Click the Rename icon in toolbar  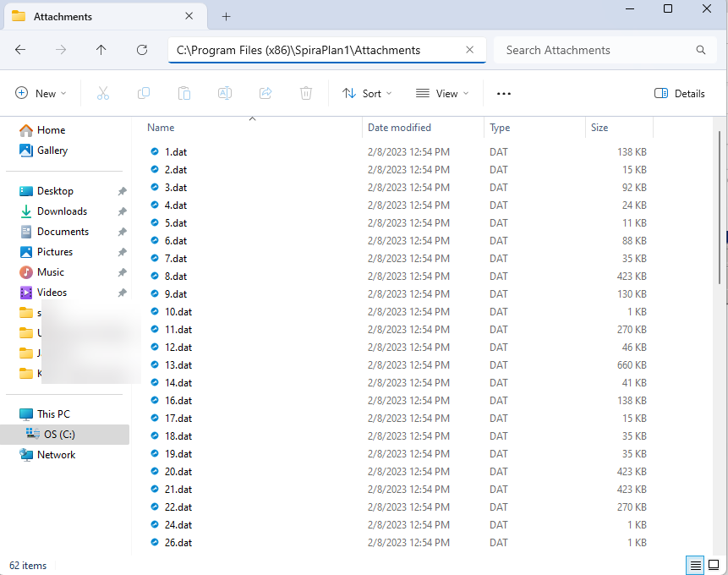click(x=225, y=94)
